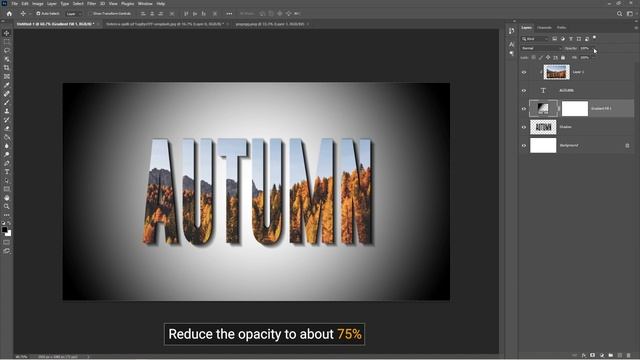Click the Gradient Fill 1 gradient thumbnail
Screen dimensions: 640x360
[x=543, y=109]
